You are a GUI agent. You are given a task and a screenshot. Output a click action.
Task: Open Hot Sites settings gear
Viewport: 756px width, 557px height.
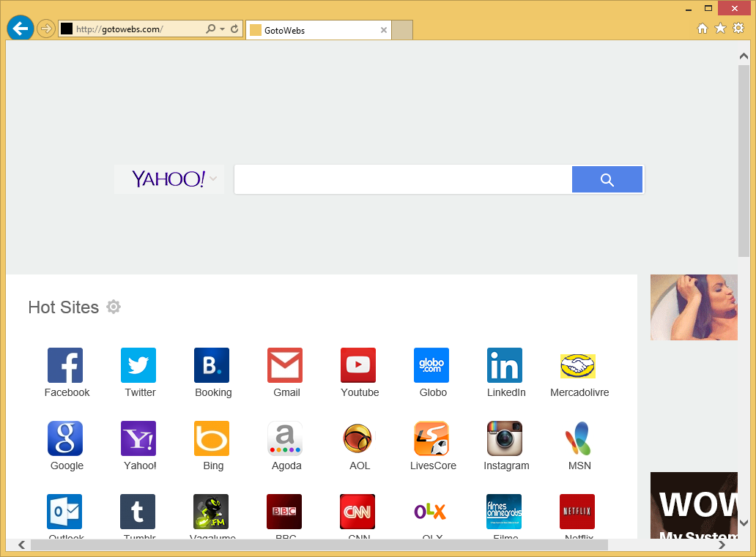[x=114, y=307]
